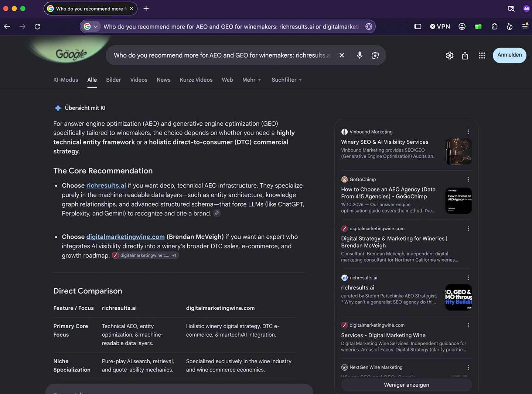Expand the Mehr dropdown
This screenshot has width=532, height=394.
[252, 80]
